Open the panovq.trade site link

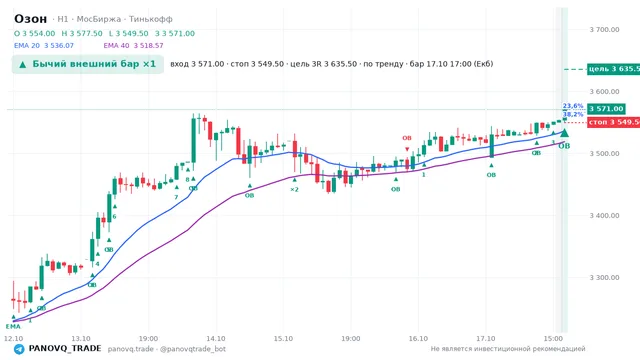click(x=131, y=349)
